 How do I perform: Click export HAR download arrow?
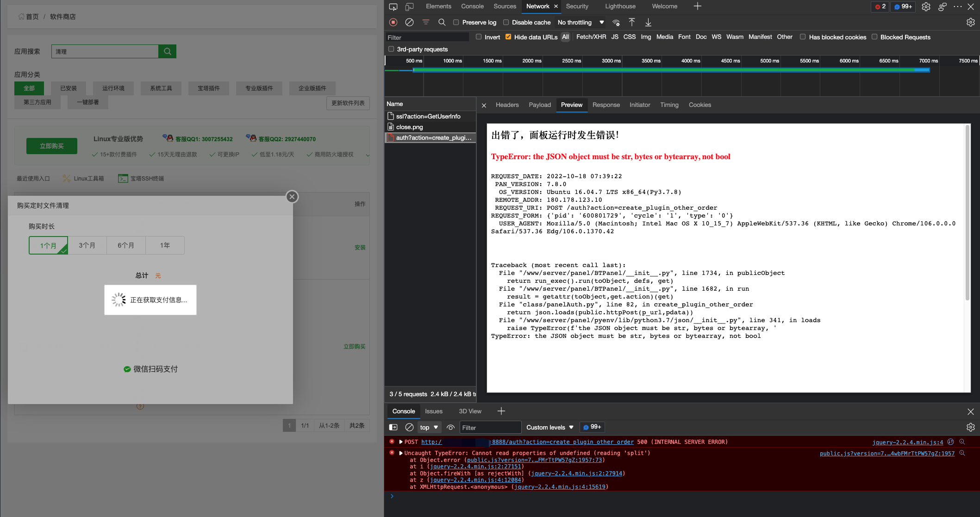tap(648, 22)
